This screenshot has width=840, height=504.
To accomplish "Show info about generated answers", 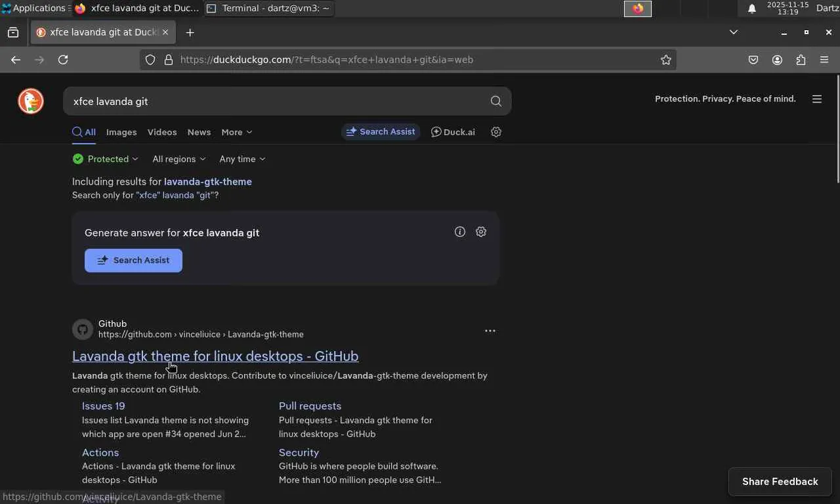I will [460, 232].
